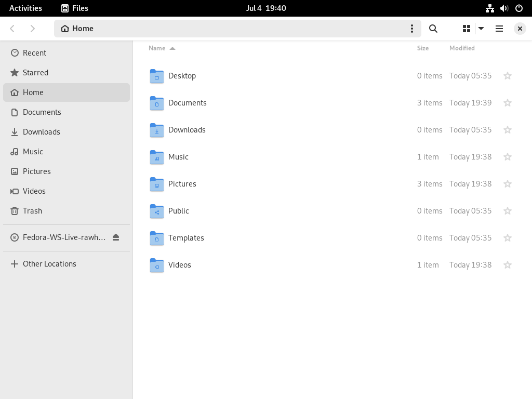This screenshot has height=399, width=532.
Task: Select the Pictures folder icon in list
Action: point(157,184)
